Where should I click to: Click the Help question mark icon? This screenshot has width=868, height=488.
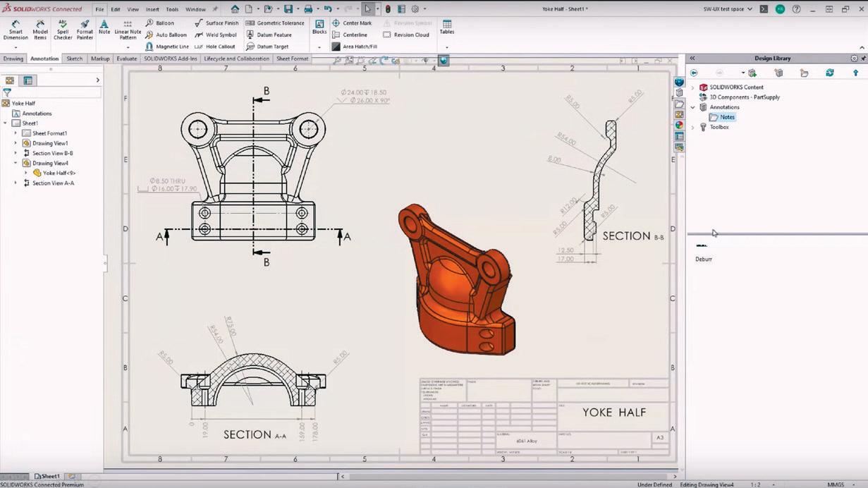[797, 9]
